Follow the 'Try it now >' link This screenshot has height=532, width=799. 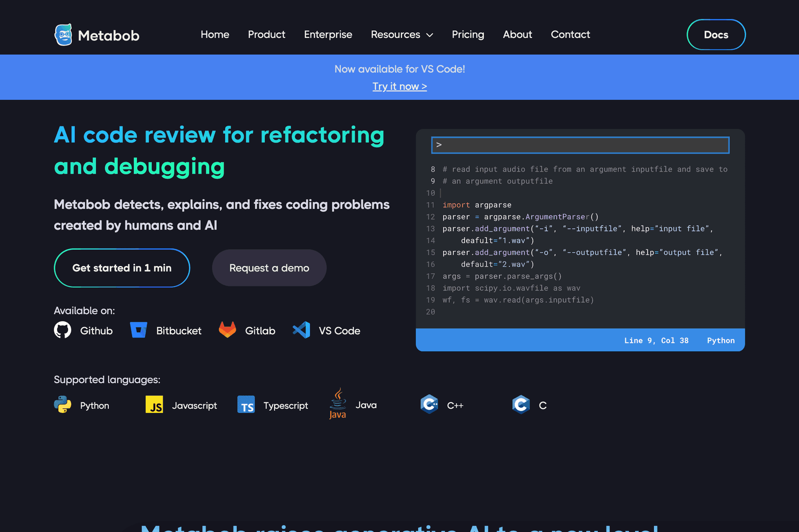[399, 86]
